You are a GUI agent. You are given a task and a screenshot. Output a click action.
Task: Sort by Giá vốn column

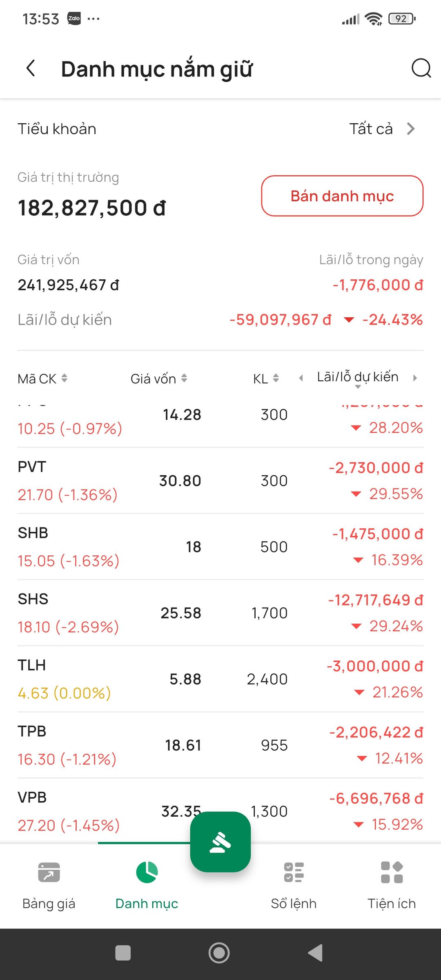[x=159, y=379]
